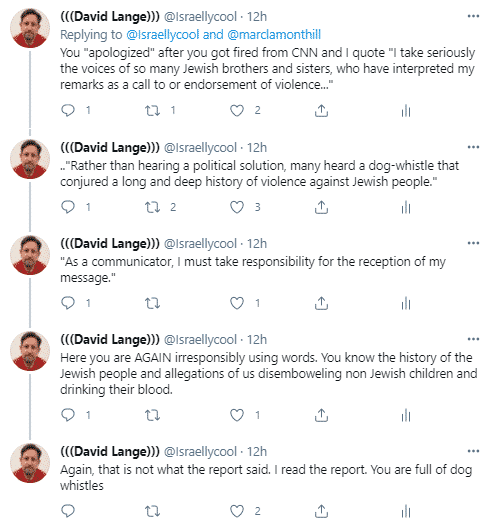Open 12h timestamp of 'Here you are AGAIN' tweet
Screen dimensions: 493x527
(257, 339)
